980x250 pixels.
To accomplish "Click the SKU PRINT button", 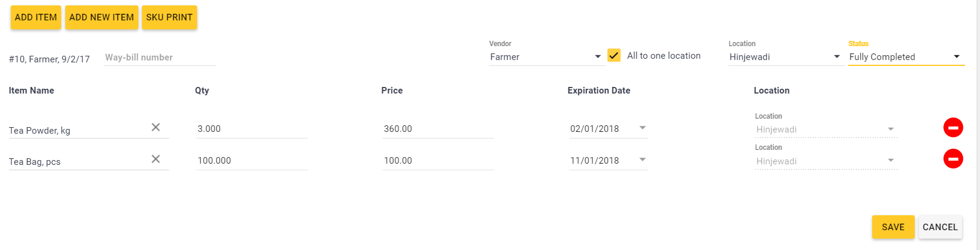I will tap(170, 17).
